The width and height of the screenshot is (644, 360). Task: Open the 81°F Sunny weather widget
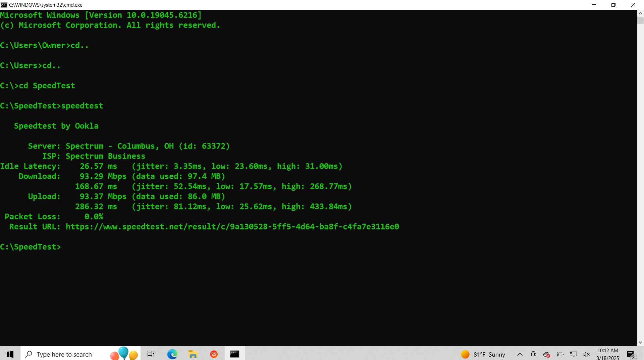pos(483,354)
